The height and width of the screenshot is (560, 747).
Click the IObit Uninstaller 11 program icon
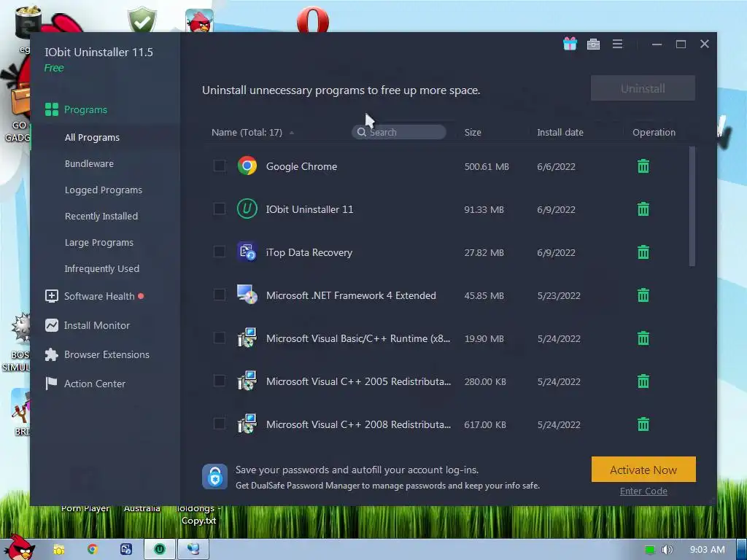[x=247, y=209]
